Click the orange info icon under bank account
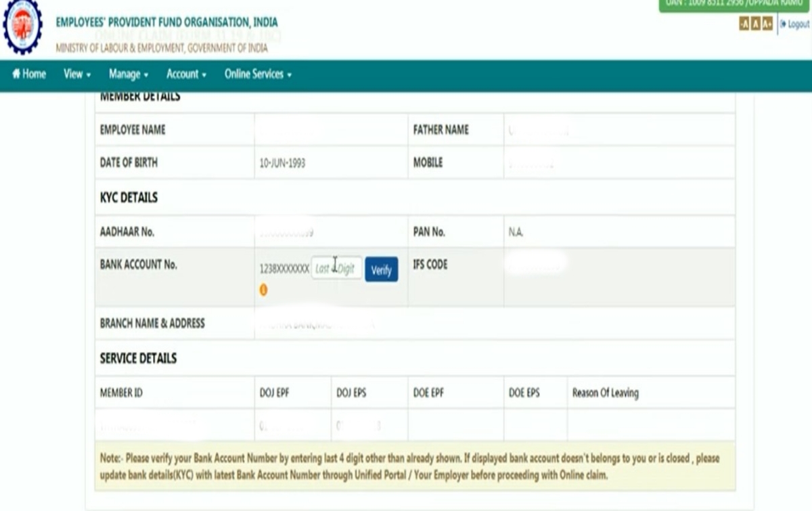Image resolution: width=812 pixels, height=511 pixels. [x=263, y=290]
